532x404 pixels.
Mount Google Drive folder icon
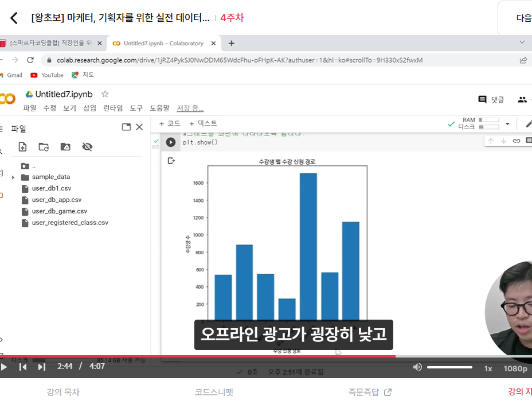65,147
